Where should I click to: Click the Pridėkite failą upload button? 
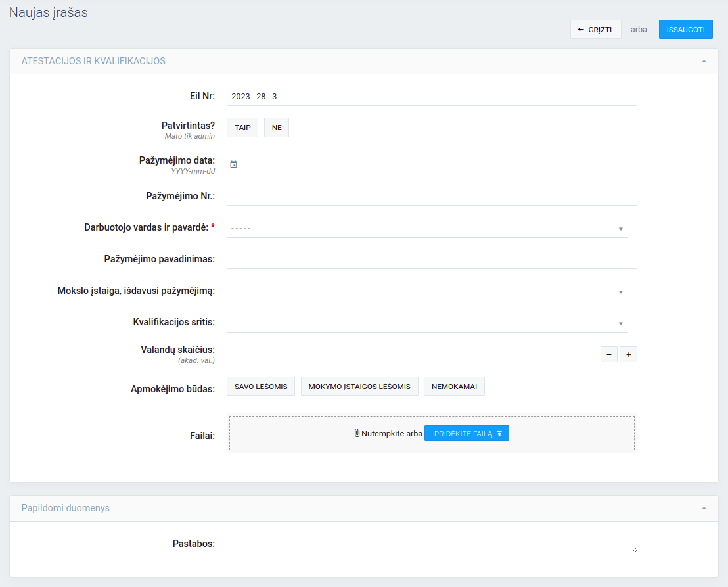click(x=466, y=433)
